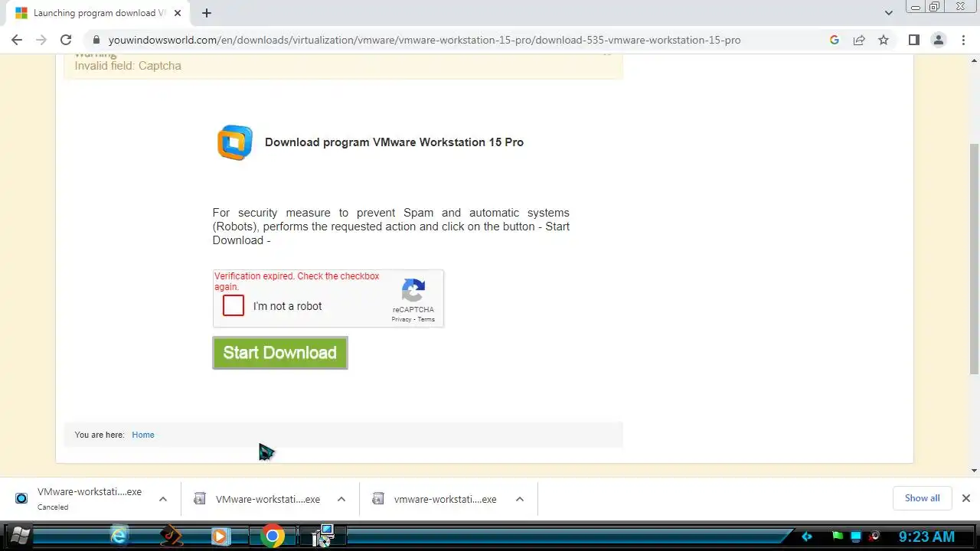
Task: Open reCAPTCHA Privacy link
Action: click(401, 320)
